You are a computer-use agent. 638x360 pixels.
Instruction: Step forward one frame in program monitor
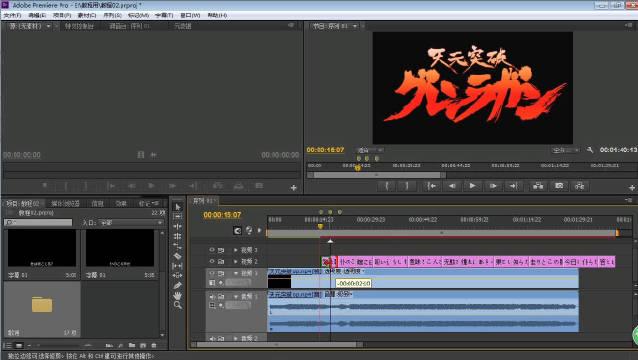493,186
